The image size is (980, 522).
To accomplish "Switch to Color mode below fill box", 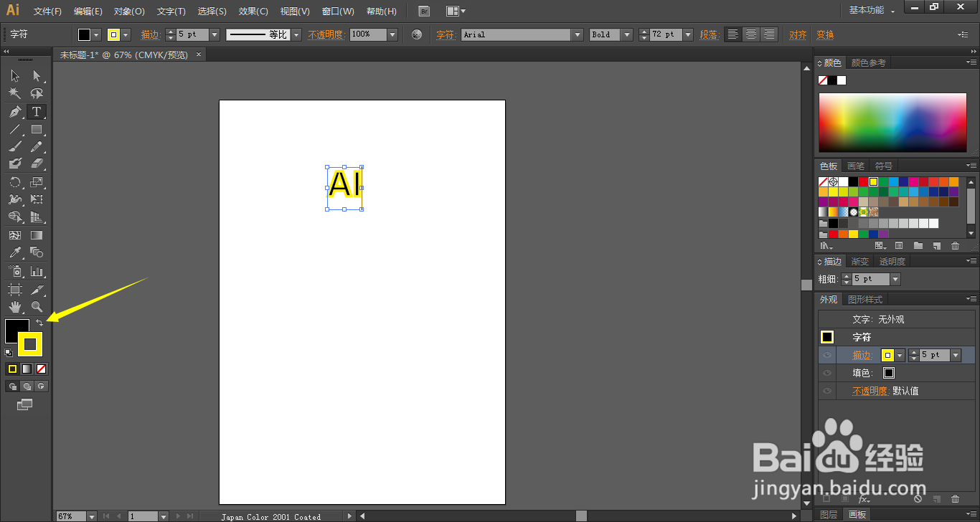I will 12,369.
